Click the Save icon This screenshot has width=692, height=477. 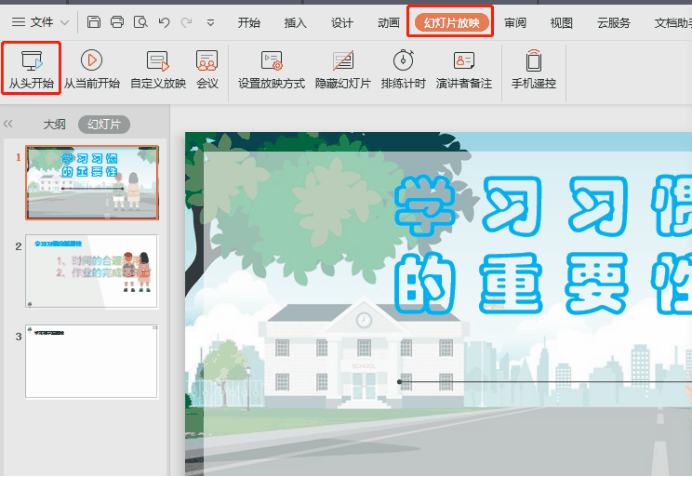point(94,22)
